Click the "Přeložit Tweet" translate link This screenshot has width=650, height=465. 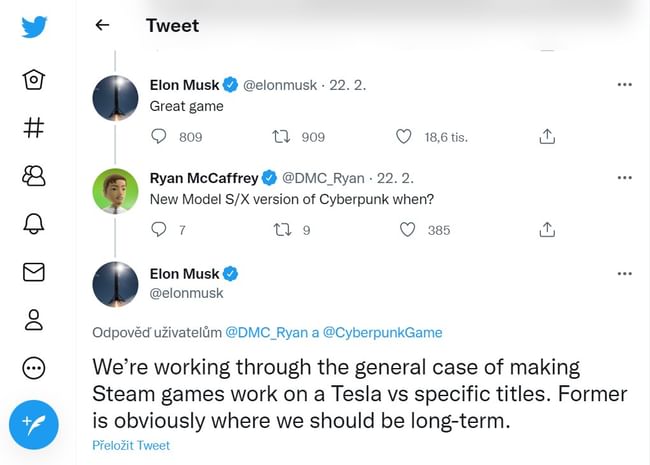pos(131,446)
